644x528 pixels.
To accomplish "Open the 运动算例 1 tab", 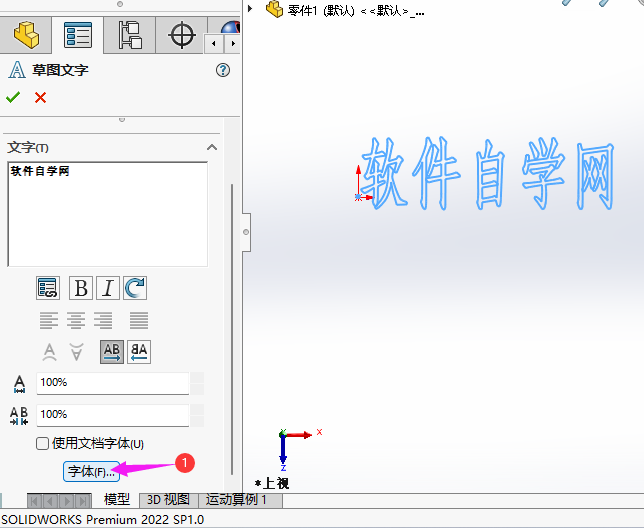I will click(240, 500).
